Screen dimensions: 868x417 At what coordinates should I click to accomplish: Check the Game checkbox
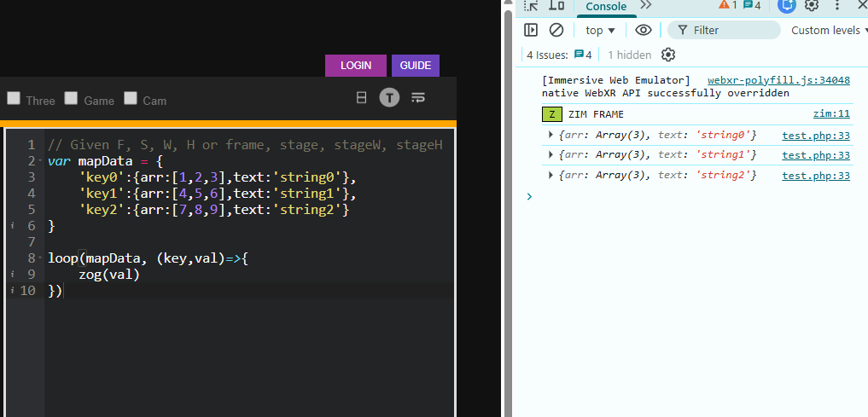tap(72, 98)
